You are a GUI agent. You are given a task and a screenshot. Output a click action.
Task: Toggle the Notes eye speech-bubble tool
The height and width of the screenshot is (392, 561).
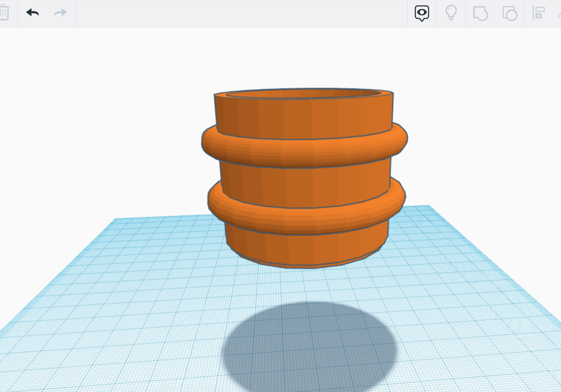[422, 13]
